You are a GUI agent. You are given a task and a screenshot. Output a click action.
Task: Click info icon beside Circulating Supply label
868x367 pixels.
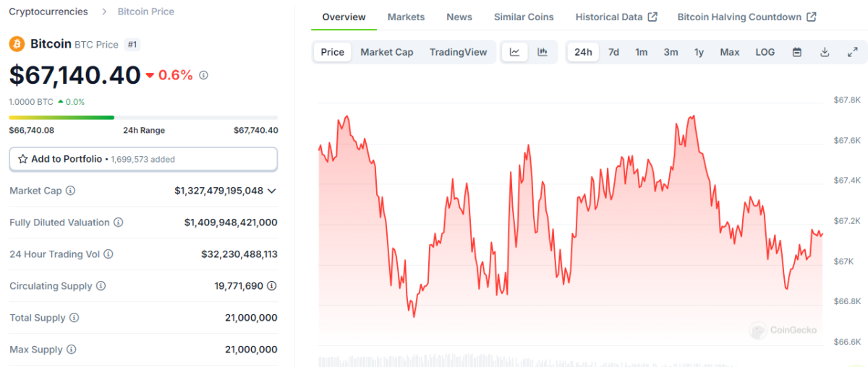coord(101,286)
